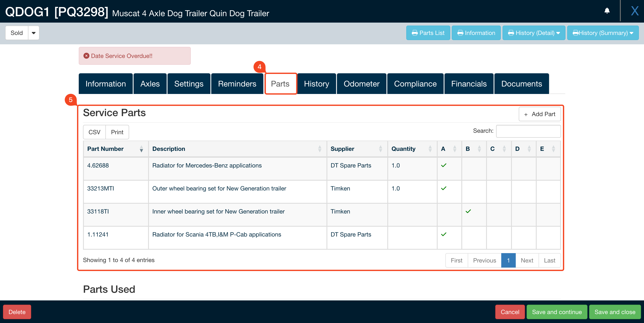Click Timken supplier in 33213MTI row

coord(340,188)
